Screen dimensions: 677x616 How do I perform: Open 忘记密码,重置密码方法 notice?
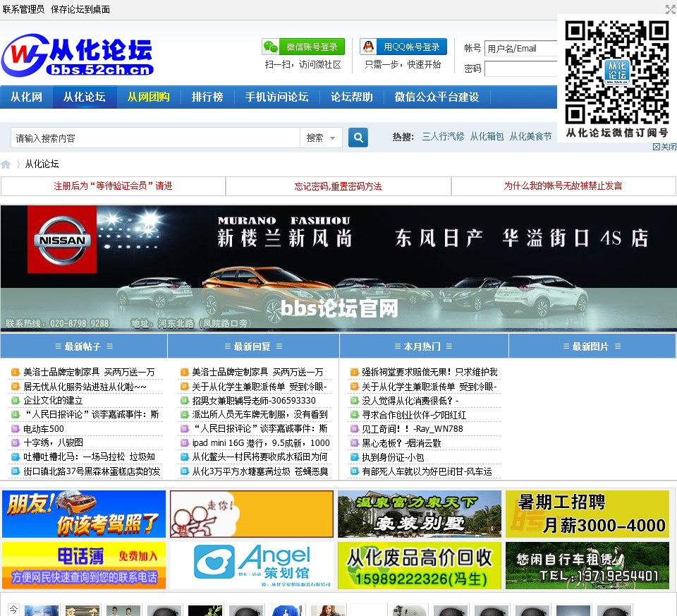(338, 186)
